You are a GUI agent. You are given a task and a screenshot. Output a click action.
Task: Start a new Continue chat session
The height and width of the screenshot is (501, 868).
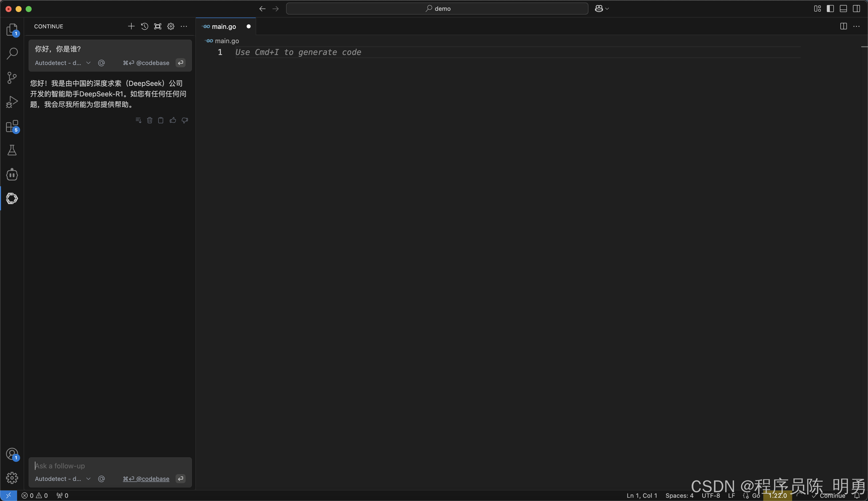pyautogui.click(x=131, y=26)
